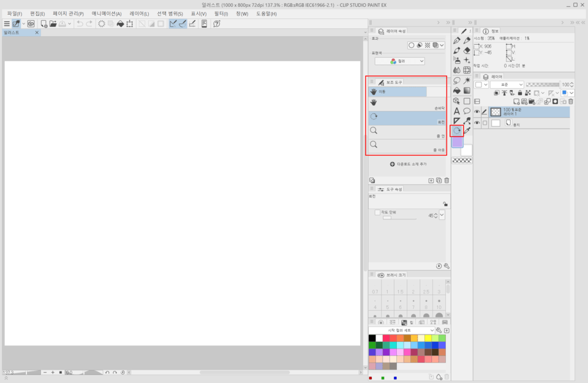The width and height of the screenshot is (588, 383).
Task: Select the Blend droplets tool
Action: [x=457, y=70]
